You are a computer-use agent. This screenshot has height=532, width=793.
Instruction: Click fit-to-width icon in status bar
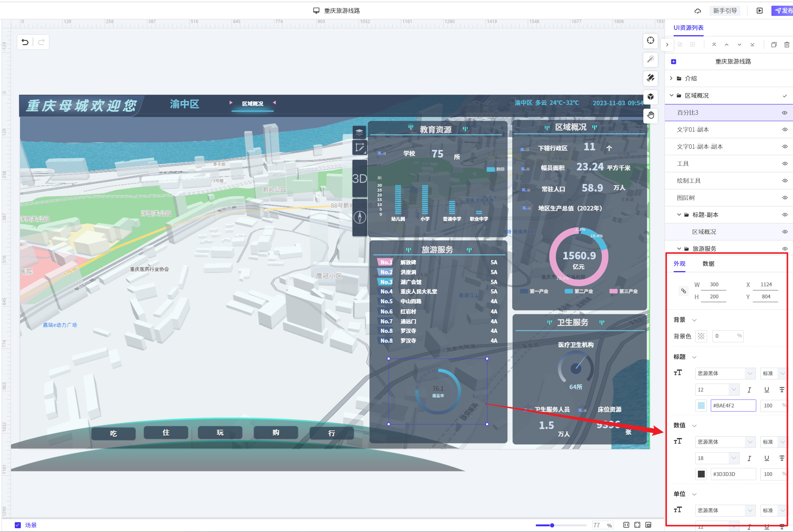pyautogui.click(x=626, y=525)
